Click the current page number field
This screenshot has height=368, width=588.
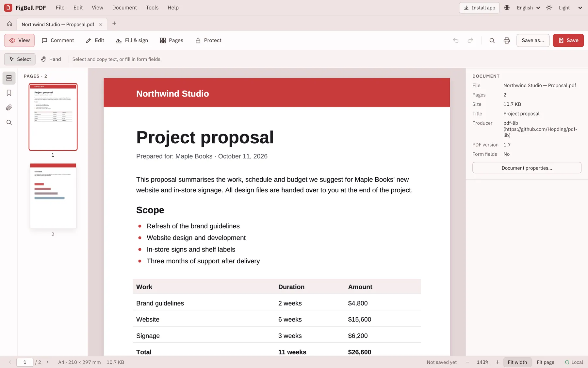(25, 362)
